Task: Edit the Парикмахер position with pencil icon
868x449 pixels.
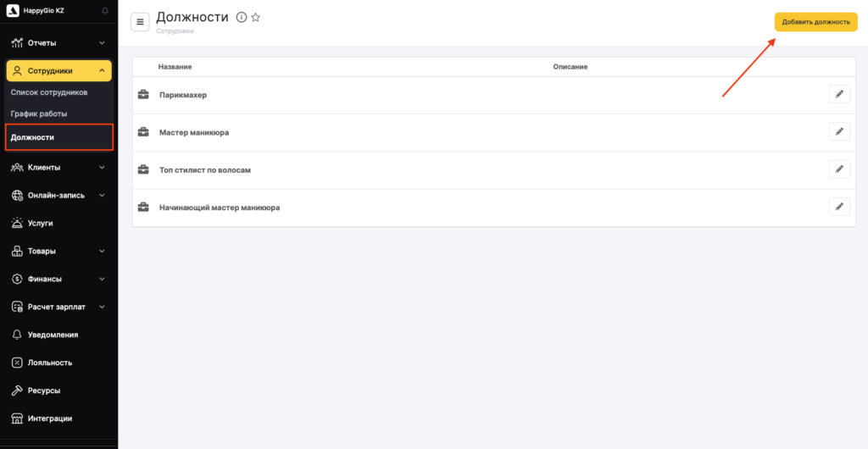Action: [x=838, y=94]
